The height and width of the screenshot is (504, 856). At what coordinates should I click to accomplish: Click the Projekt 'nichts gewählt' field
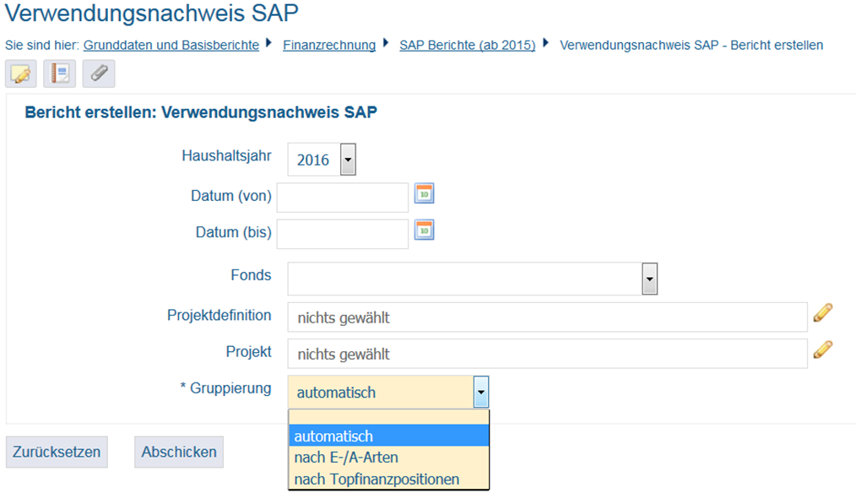click(548, 354)
